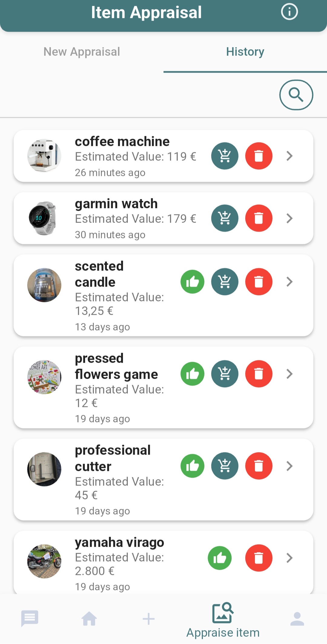The image size is (327, 644).
Task: Add coffee machine to cart
Action: click(225, 156)
